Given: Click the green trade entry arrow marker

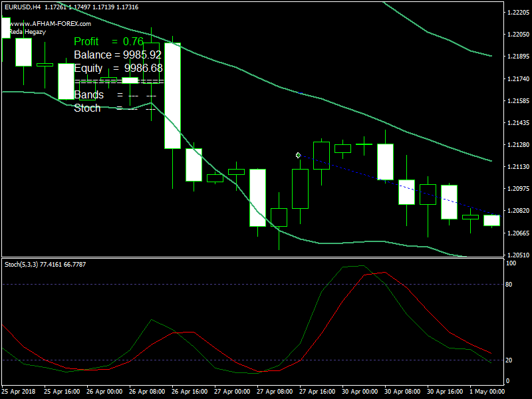Looking at the screenshot, I should [299, 155].
